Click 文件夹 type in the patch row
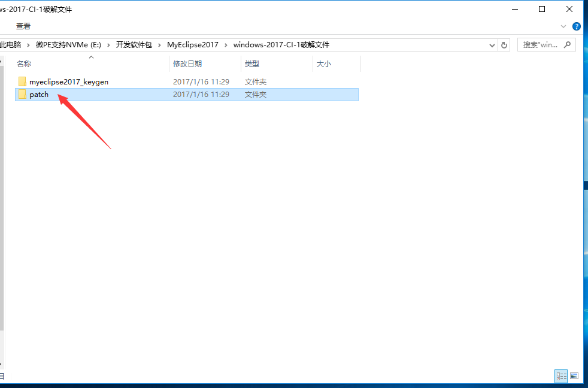588x388 pixels. coord(255,95)
